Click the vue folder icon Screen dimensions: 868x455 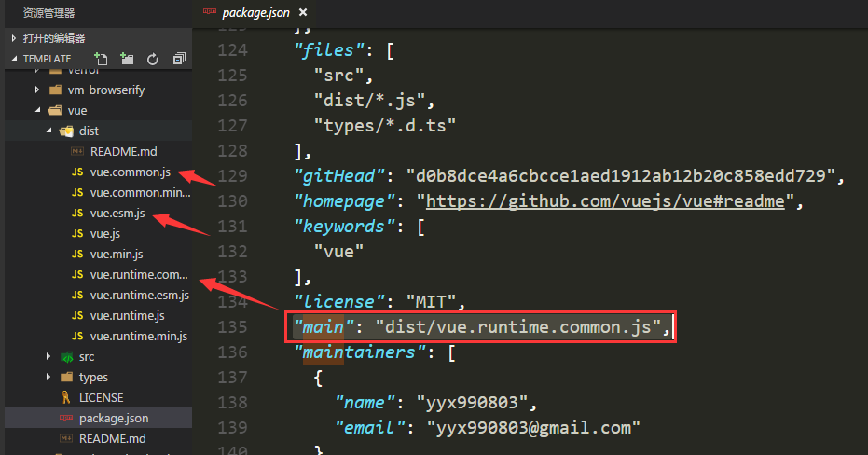pyautogui.click(x=55, y=110)
